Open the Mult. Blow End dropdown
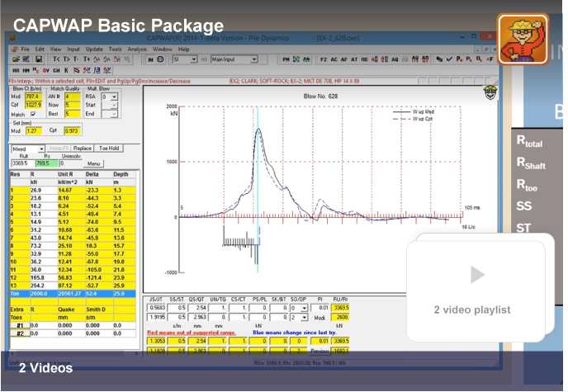 pos(115,114)
